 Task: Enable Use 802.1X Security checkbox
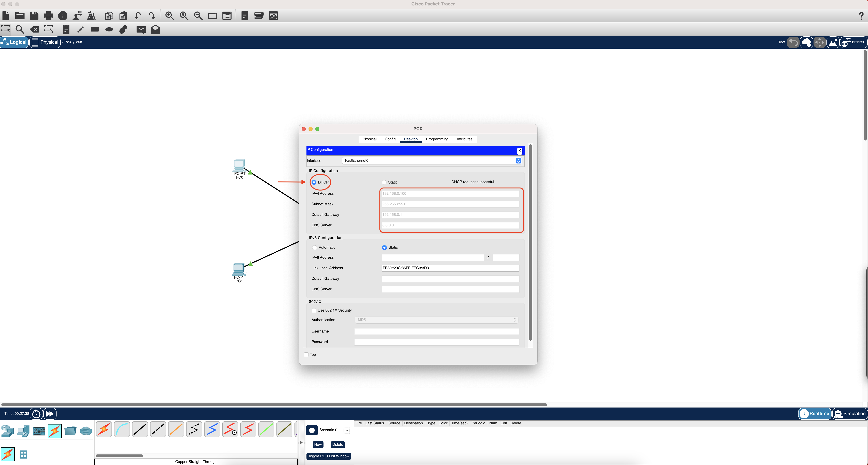314,310
